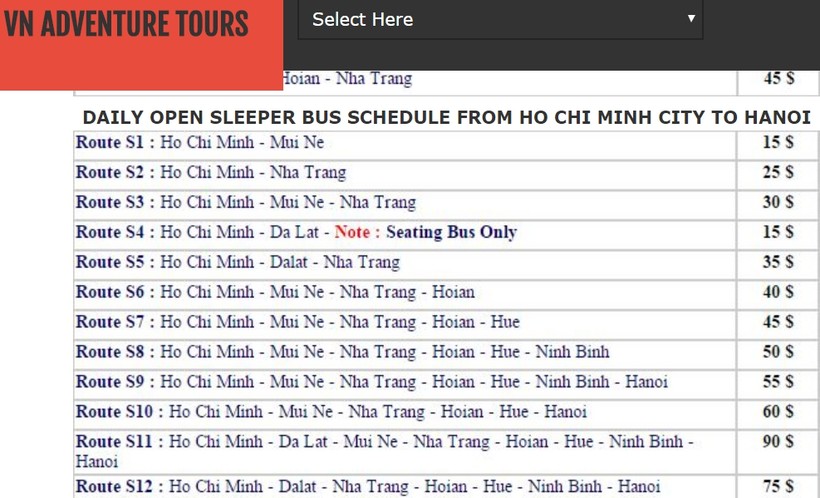Screen dimensions: 820x498
Task: Click the 45 $ price in top partial row
Action: pos(778,78)
